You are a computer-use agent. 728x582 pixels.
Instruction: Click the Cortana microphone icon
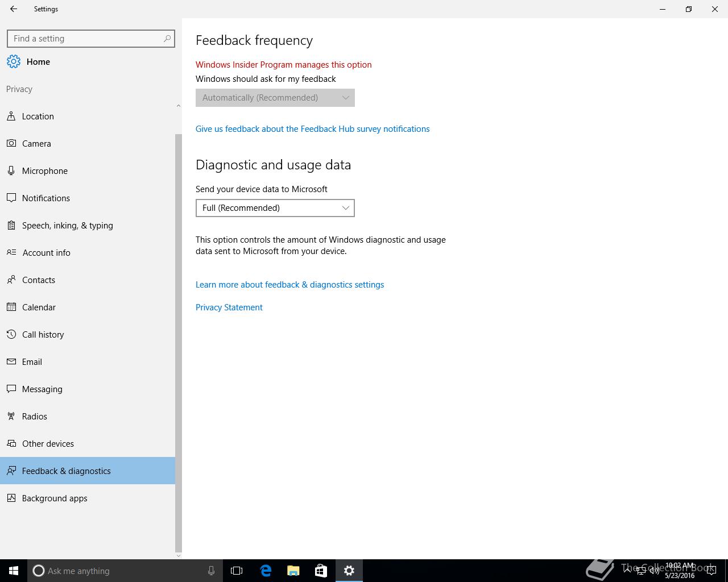pos(211,571)
